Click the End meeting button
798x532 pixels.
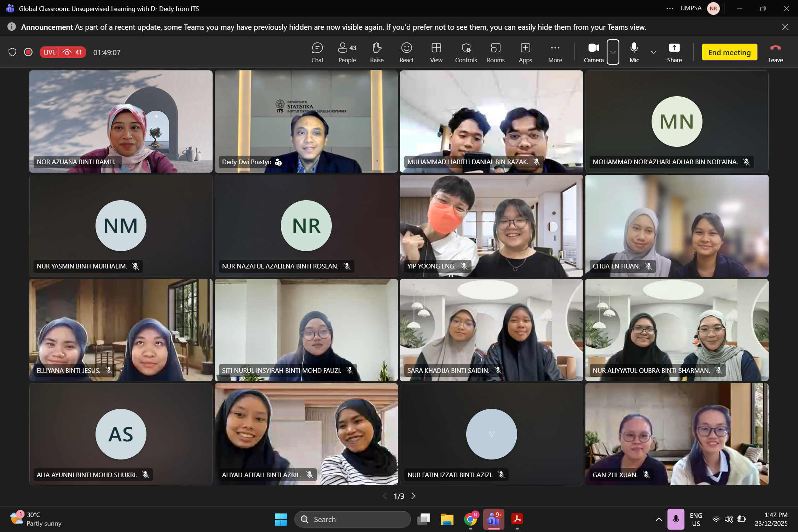pos(729,52)
